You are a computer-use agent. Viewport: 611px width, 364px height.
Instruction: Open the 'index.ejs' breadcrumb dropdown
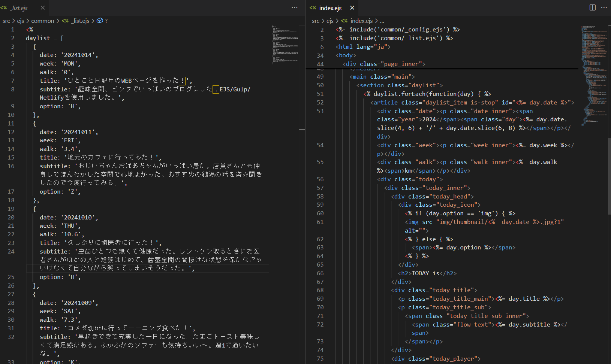coord(361,21)
